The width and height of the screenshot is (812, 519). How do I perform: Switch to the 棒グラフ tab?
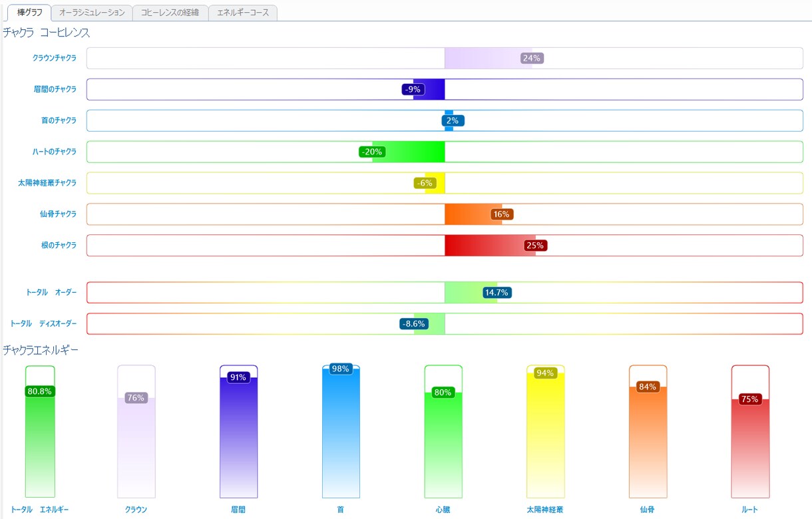pos(29,13)
